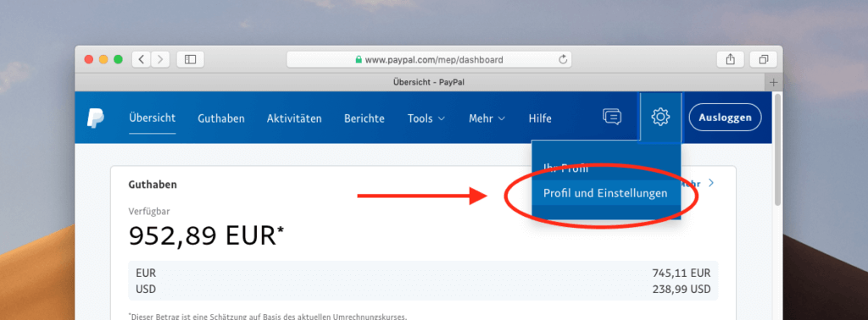Click the 238,99 USD value
The image size is (868, 320).
click(682, 289)
